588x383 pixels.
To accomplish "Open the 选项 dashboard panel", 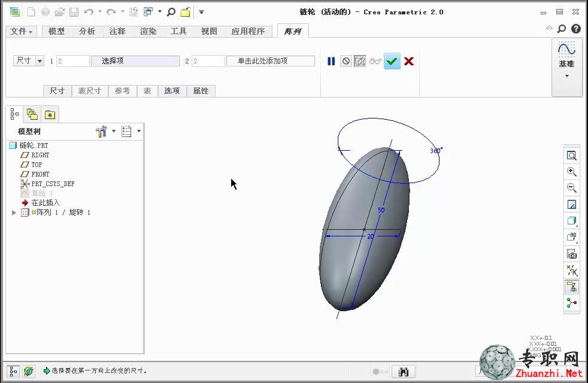I will pyautogui.click(x=172, y=91).
